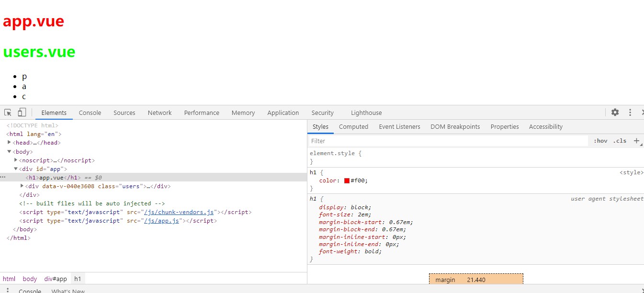Follow the /js/chunk-vendors.js link
The height and width of the screenshot is (293, 644).
(179, 212)
